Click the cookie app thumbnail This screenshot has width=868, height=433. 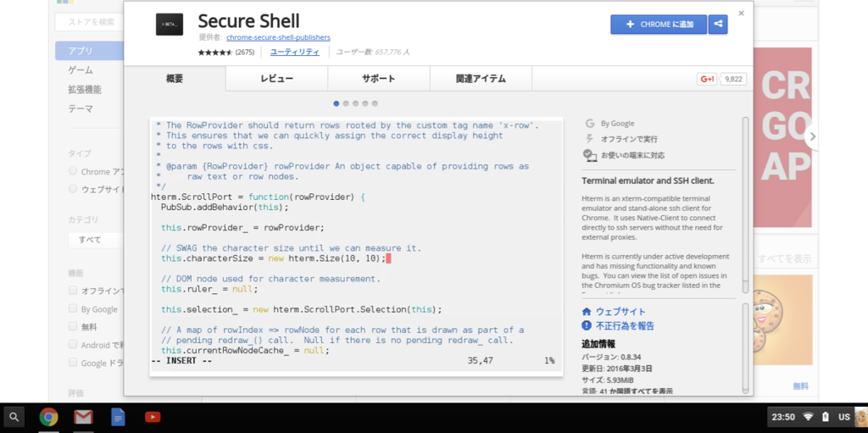(x=782, y=320)
